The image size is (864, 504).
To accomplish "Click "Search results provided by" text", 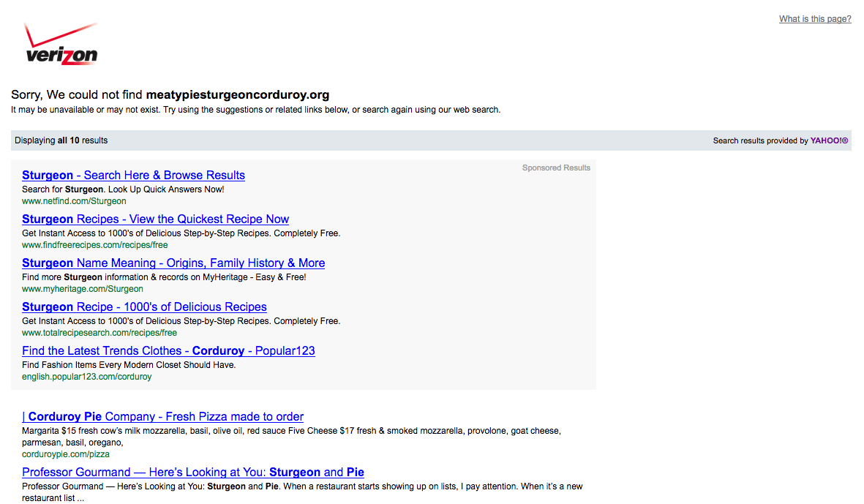I will [x=760, y=140].
